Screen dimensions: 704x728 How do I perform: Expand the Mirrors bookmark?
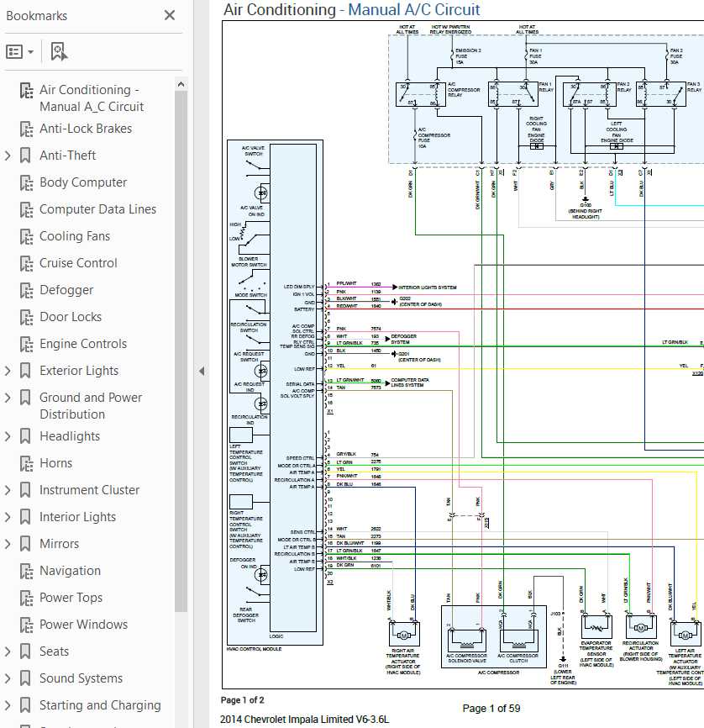pyautogui.click(x=8, y=544)
